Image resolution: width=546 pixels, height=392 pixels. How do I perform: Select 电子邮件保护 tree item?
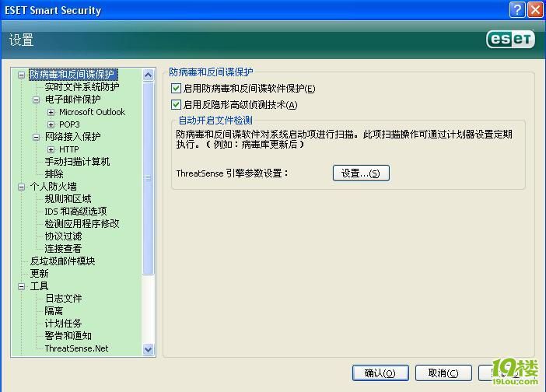pos(73,100)
